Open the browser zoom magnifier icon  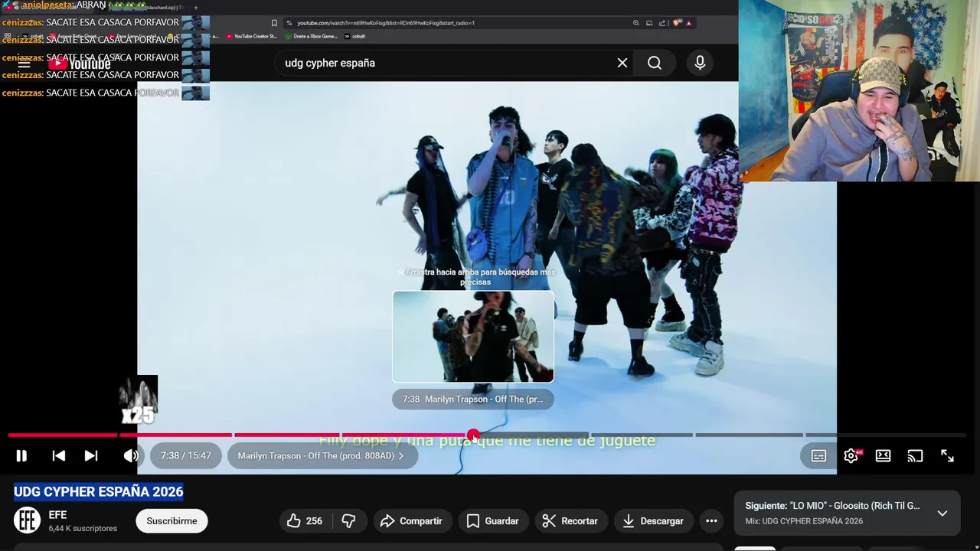[x=635, y=23]
